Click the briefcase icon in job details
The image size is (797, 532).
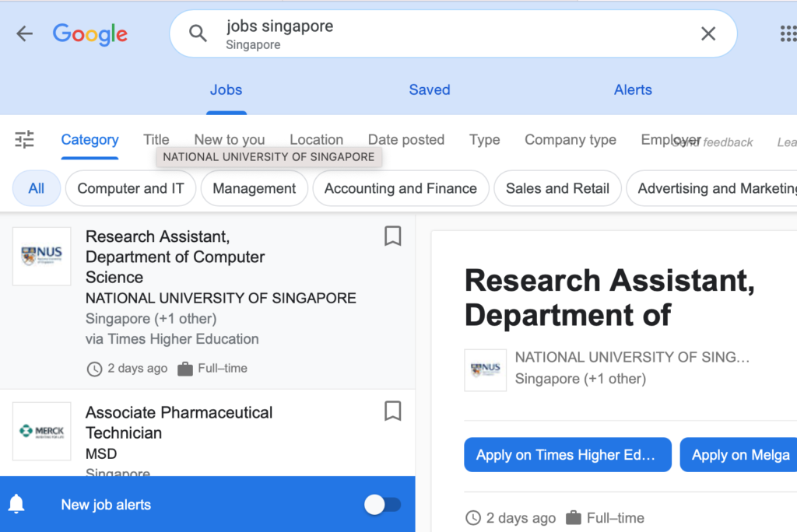pos(574,518)
